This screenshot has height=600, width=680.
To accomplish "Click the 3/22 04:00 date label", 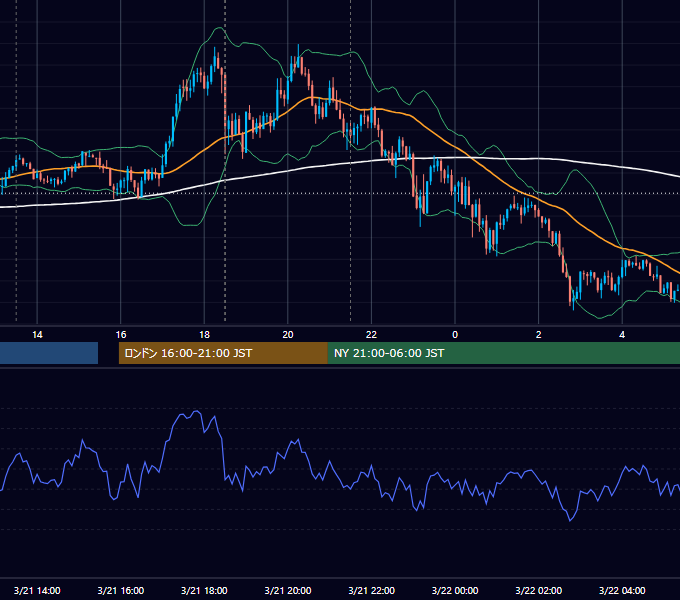I will 622,590.
